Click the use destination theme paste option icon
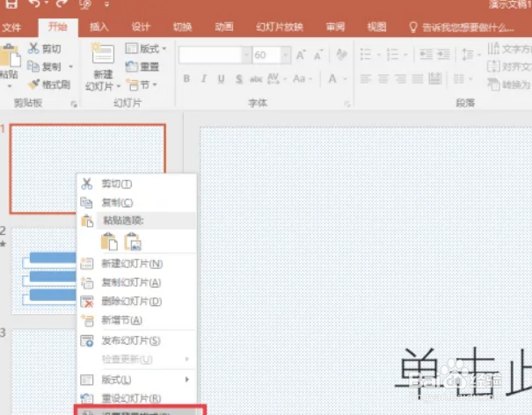532x415 pixels. pos(109,242)
